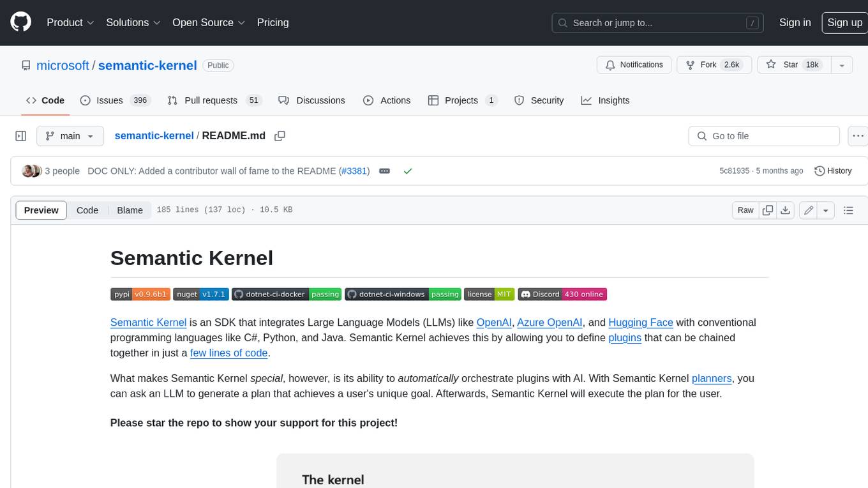
Task: Click the Notifications bell button
Action: click(x=634, y=65)
